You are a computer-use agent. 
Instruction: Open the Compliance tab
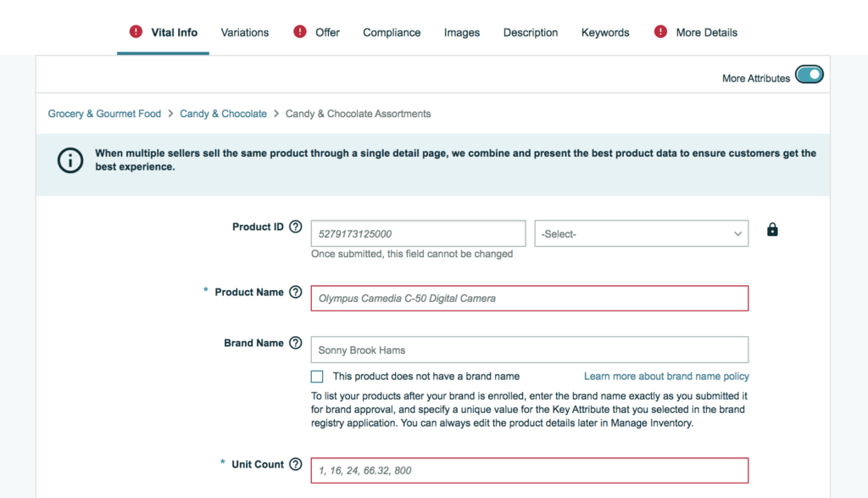point(392,32)
